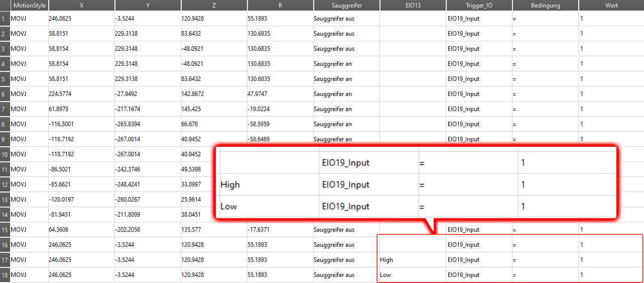The width and height of the screenshot is (644, 283).
Task: Click the MotionStyle column header
Action: coord(29,6)
